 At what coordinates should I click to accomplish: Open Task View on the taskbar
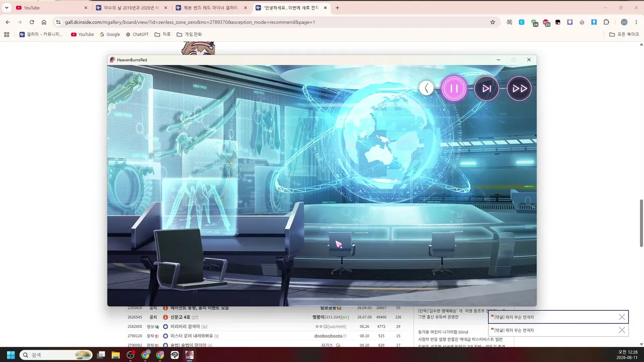[101, 355]
